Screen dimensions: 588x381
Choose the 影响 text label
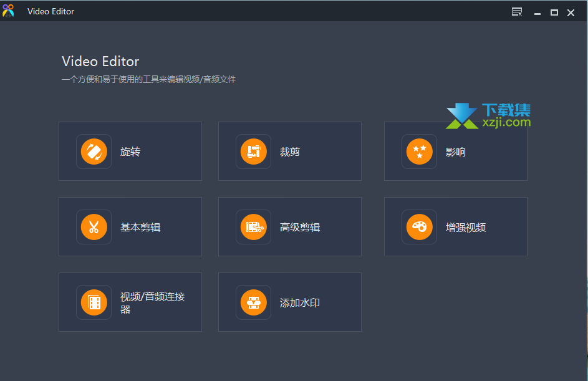click(456, 152)
